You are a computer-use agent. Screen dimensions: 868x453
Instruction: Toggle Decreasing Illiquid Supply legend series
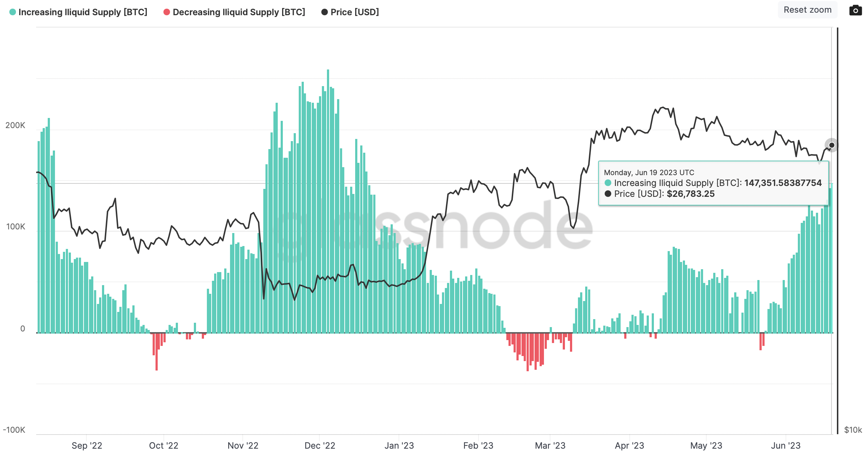click(x=234, y=12)
